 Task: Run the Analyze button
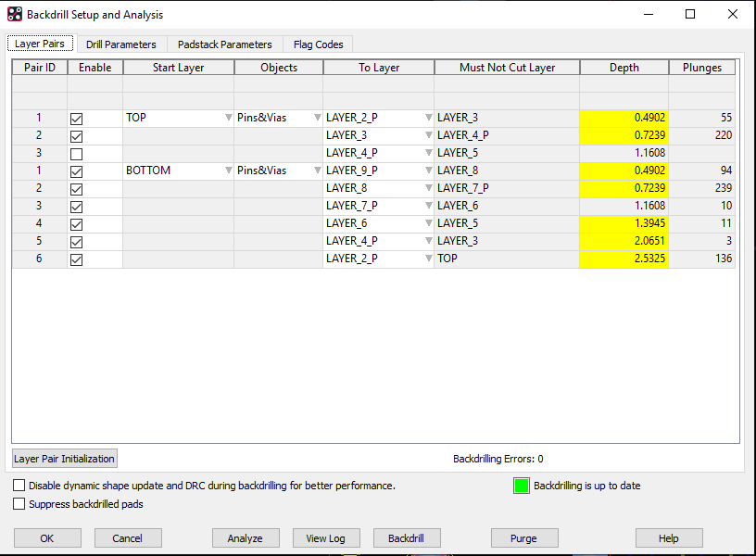(246, 538)
